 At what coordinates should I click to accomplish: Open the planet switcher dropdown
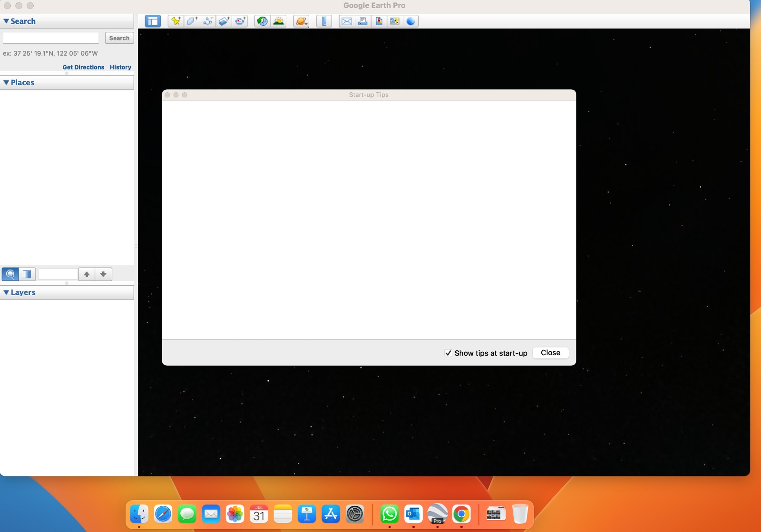click(301, 21)
